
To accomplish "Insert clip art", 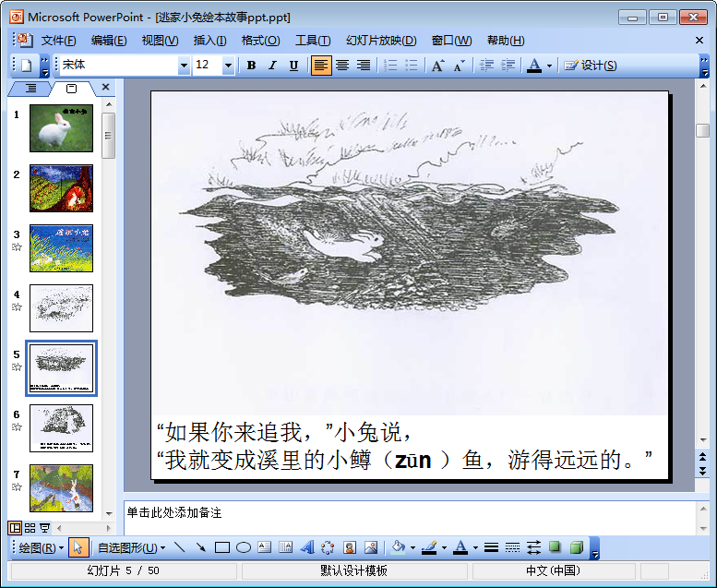I will click(350, 547).
